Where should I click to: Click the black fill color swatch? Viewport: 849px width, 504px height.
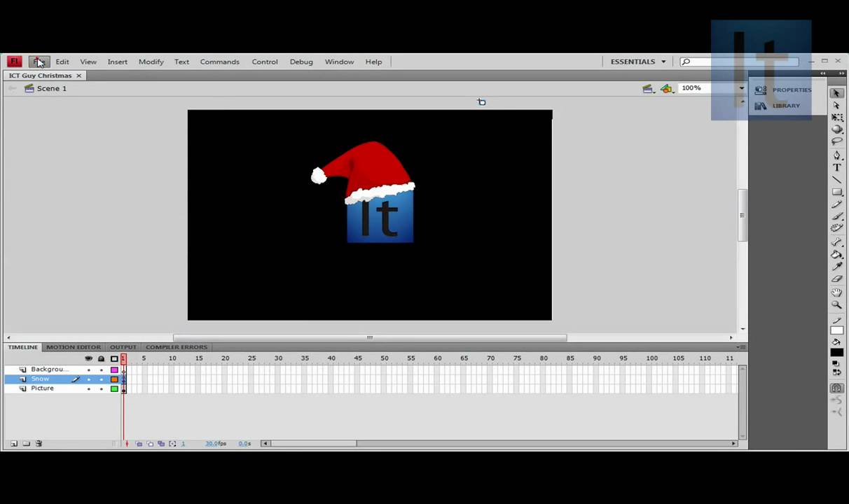tap(836, 352)
